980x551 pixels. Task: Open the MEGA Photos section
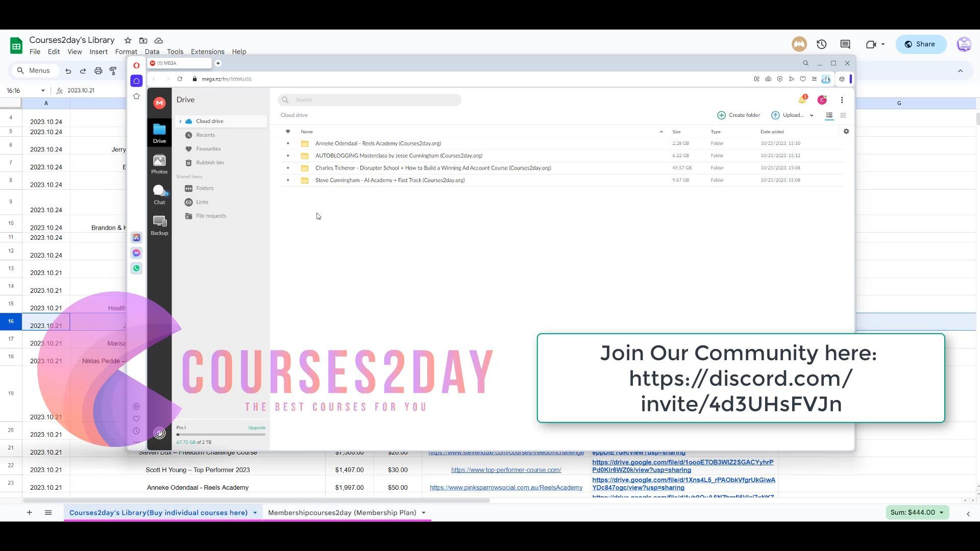(159, 164)
